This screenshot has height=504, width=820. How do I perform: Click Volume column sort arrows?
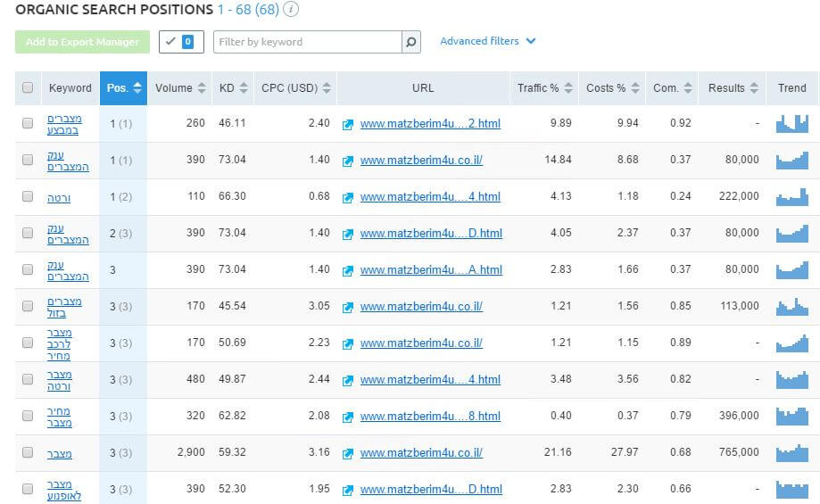(x=202, y=87)
